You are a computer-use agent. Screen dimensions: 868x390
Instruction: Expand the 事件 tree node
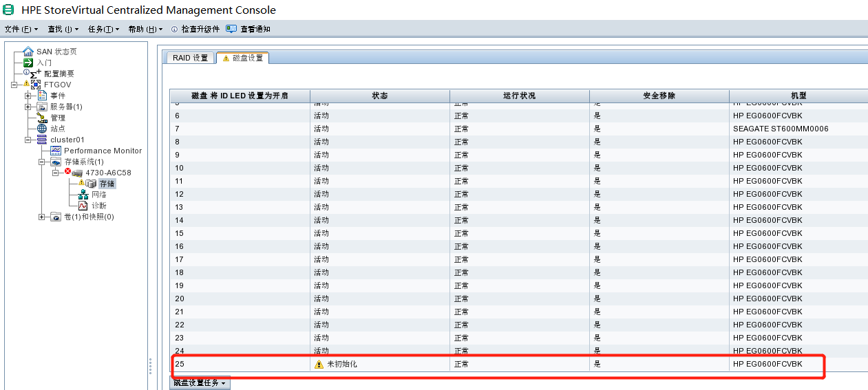pos(28,96)
